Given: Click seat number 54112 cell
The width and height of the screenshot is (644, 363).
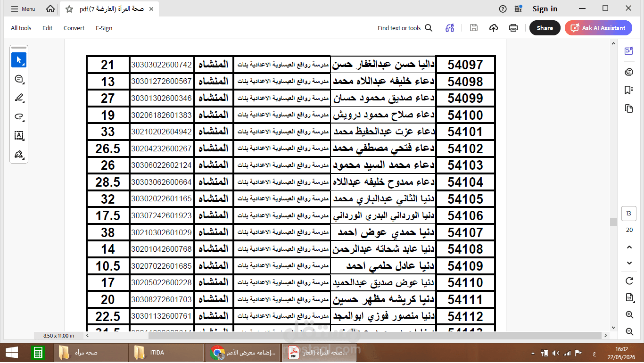Looking at the screenshot, I should (x=465, y=316).
